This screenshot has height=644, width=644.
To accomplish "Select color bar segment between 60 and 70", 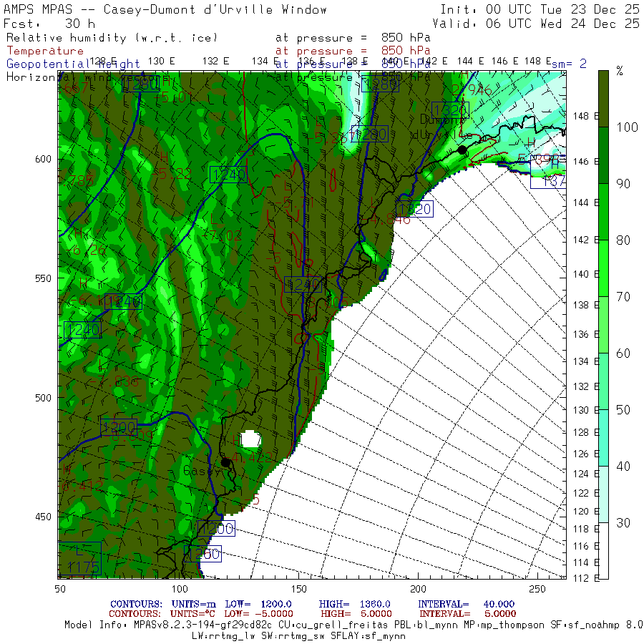I will click(603, 325).
